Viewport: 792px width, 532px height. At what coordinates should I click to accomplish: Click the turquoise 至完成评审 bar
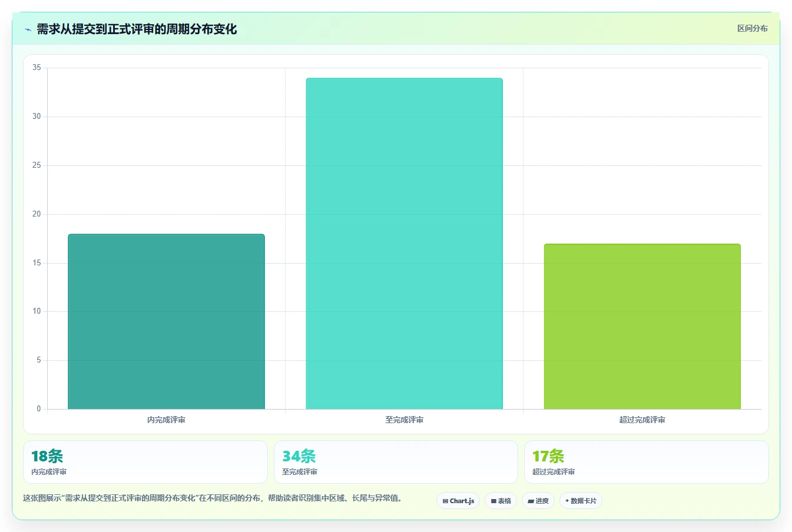404,244
